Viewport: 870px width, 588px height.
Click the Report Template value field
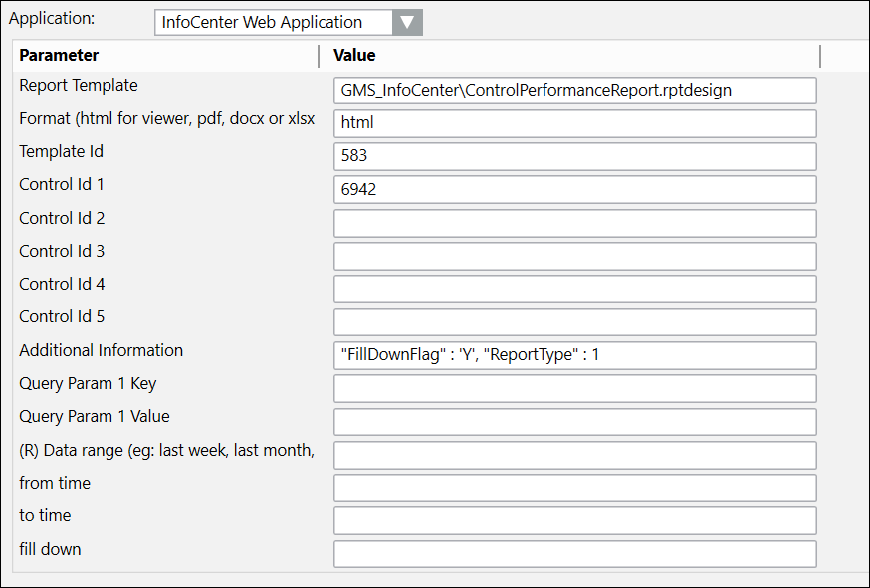tap(574, 91)
